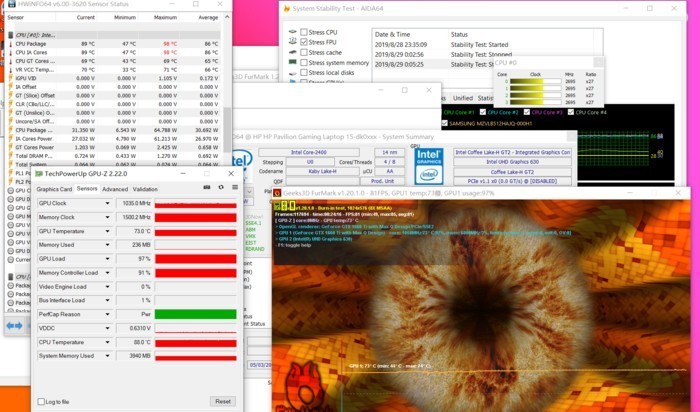This screenshot has height=412, width=700.
Task: Open the GPU-Z hamburger menu icon
Action: [x=235, y=187]
